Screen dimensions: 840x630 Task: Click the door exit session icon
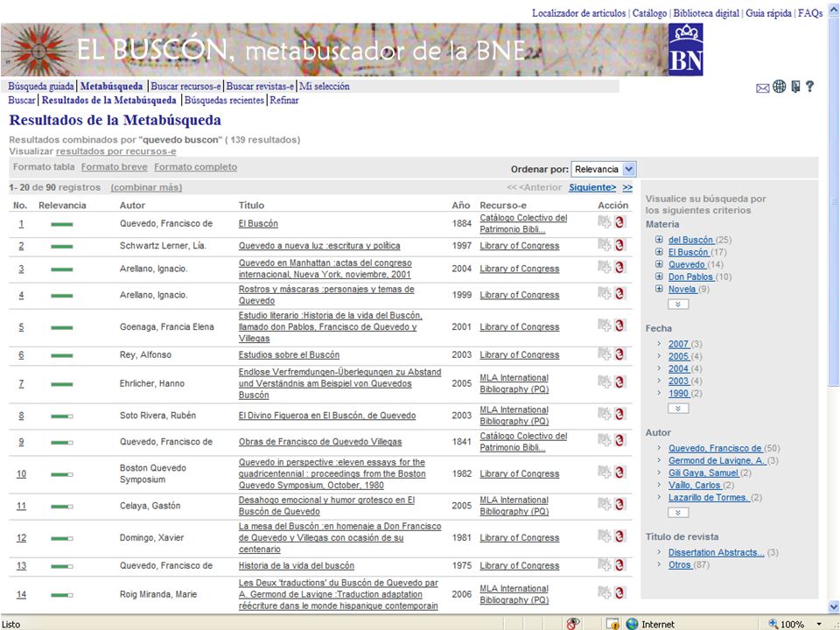(x=795, y=87)
